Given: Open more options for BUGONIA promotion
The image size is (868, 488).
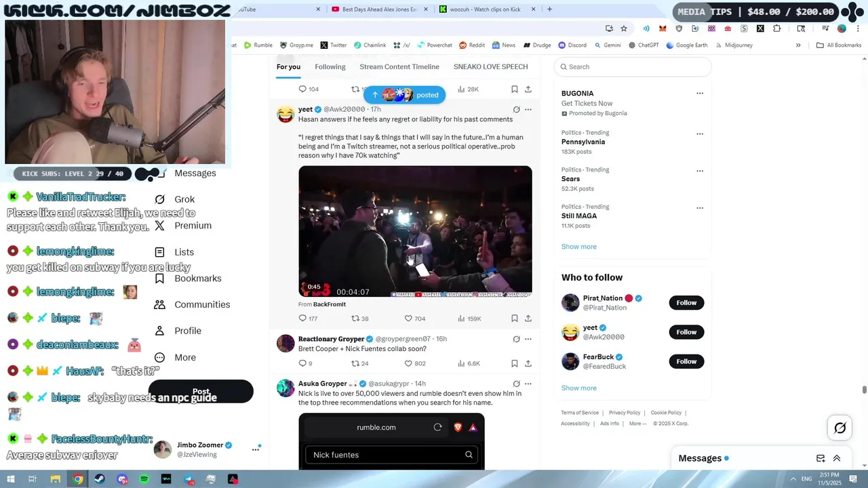Looking at the screenshot, I should pyautogui.click(x=700, y=94).
